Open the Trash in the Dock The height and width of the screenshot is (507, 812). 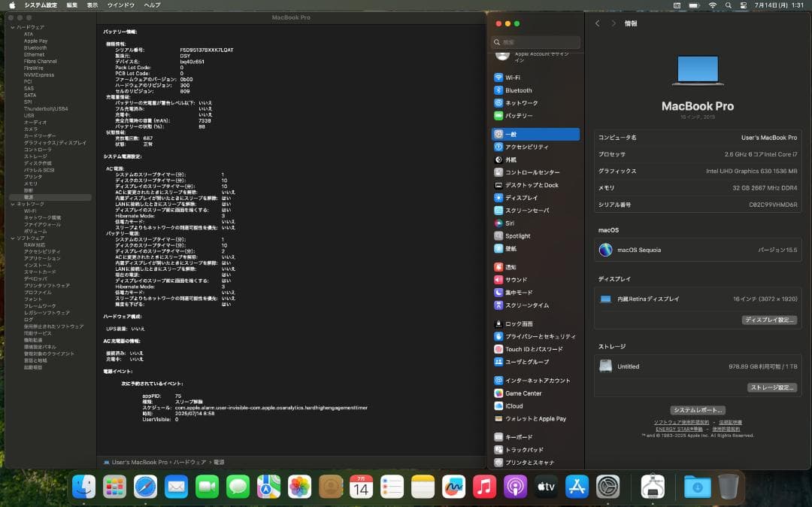click(x=728, y=487)
